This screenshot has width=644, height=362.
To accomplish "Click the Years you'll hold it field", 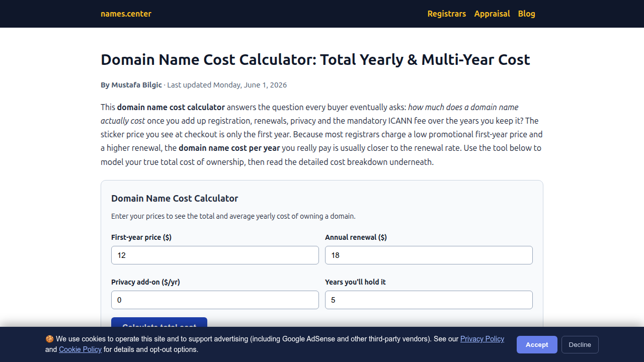I will click(x=429, y=300).
